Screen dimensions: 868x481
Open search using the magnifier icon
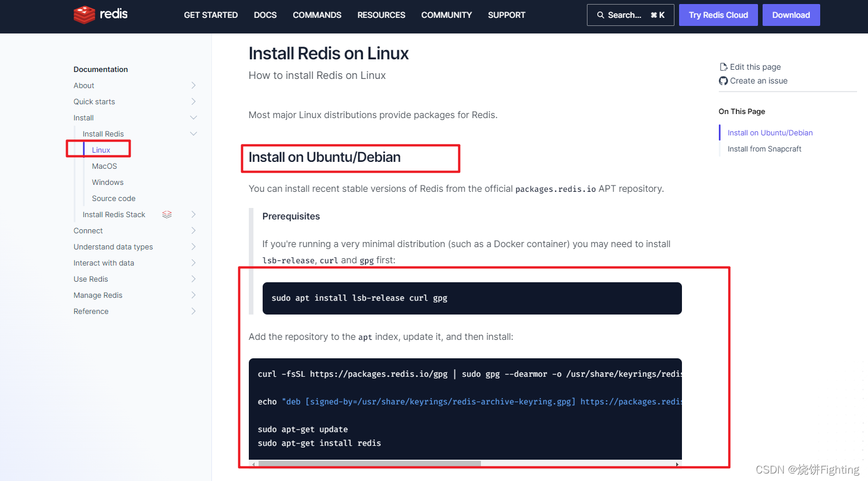coord(600,15)
